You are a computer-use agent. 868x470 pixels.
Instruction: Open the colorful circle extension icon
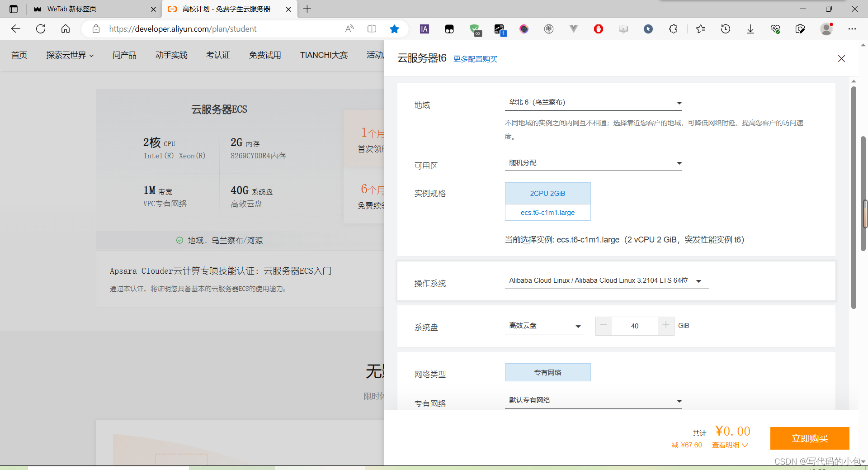tap(524, 29)
